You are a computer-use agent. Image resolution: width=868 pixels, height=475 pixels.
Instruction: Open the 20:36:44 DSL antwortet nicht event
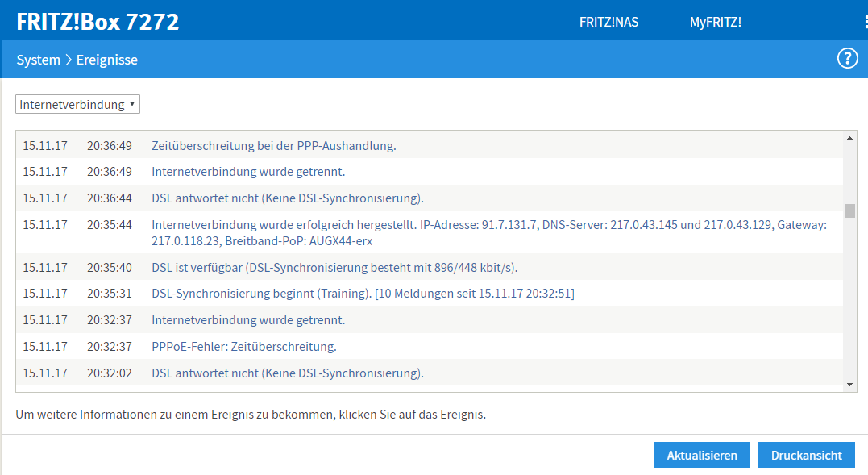click(x=287, y=198)
